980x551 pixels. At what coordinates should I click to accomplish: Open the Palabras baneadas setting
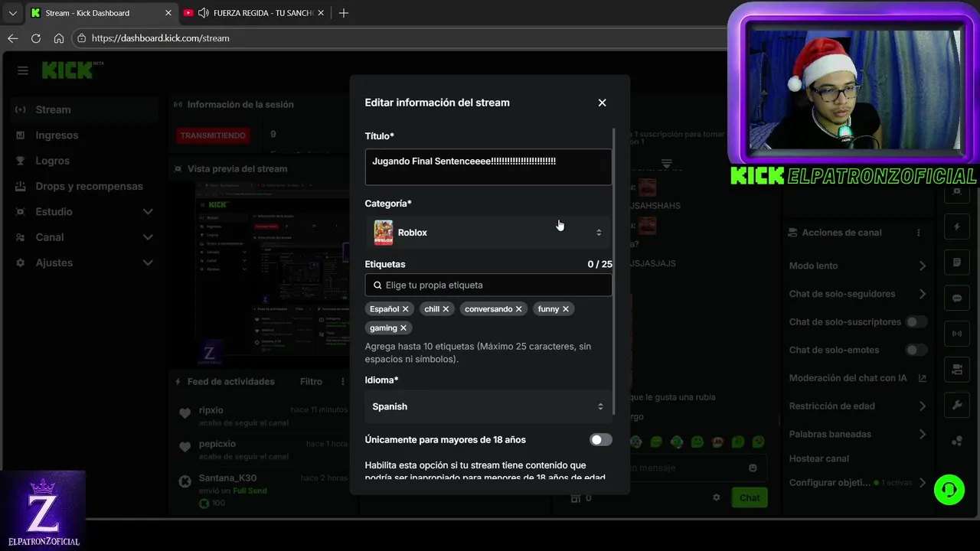click(857, 434)
